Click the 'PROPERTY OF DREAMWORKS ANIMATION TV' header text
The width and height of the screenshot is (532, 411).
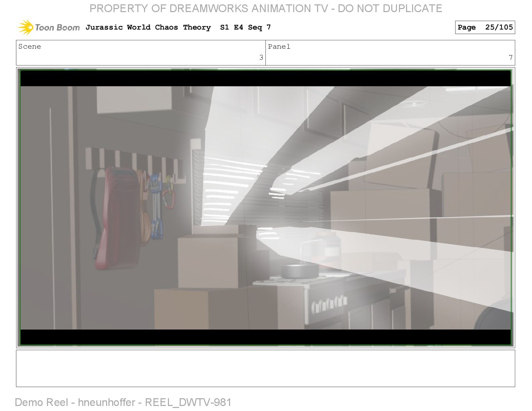pyautogui.click(x=209, y=8)
